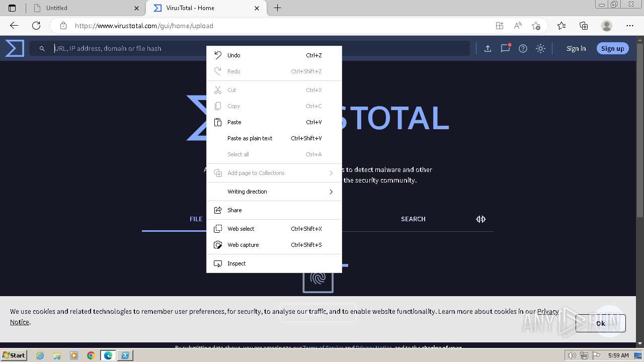The image size is (644, 362).
Task: Open the Collections toolbar icon
Action: click(584, 26)
